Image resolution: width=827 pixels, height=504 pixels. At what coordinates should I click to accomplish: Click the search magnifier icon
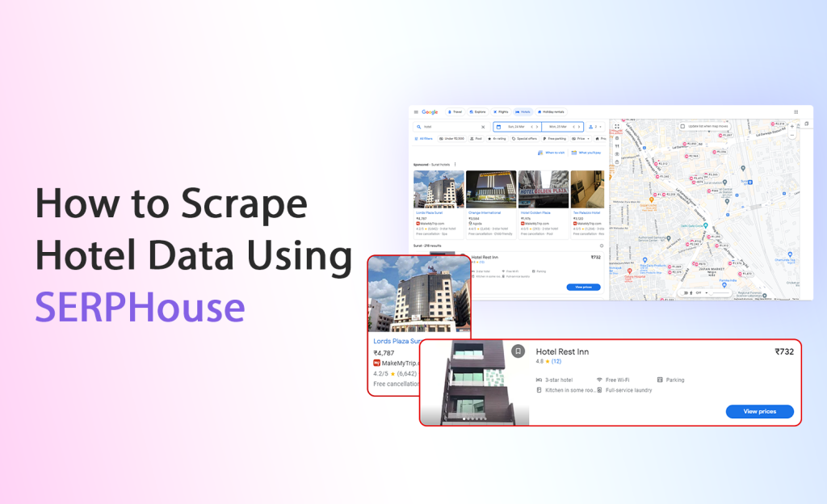coord(419,127)
